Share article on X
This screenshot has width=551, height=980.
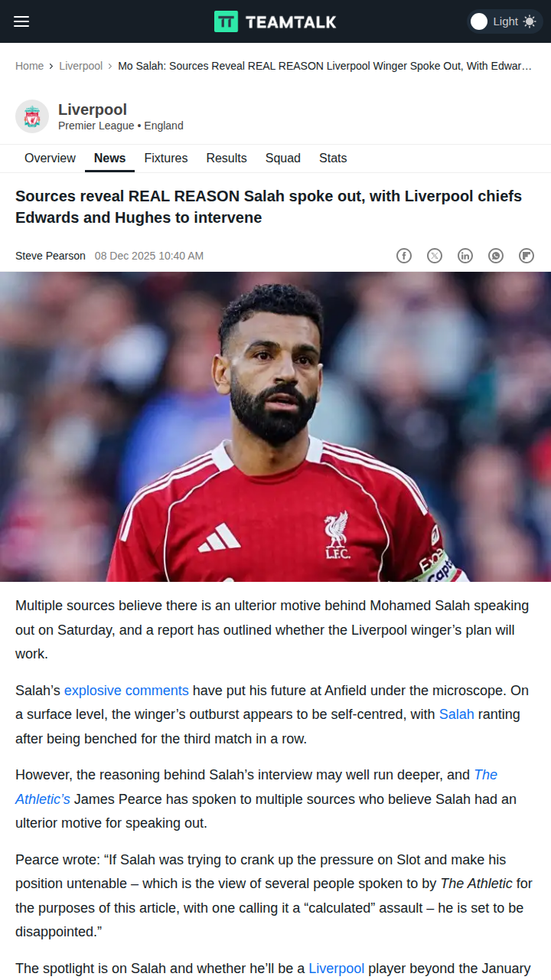tap(435, 256)
